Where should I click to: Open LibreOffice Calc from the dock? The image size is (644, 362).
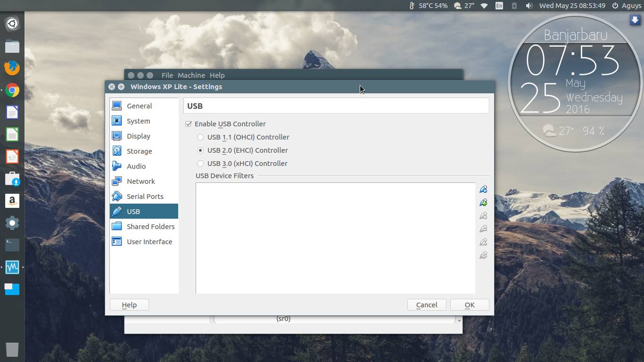tap(12, 134)
